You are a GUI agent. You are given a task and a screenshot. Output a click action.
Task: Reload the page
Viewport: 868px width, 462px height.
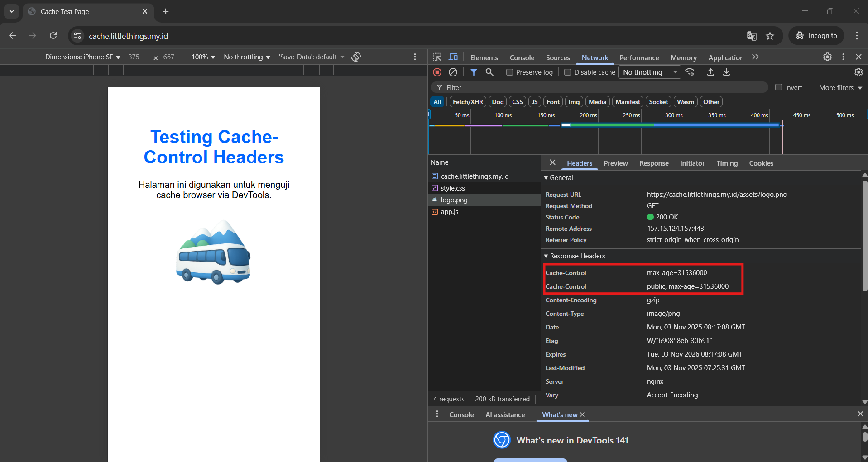[x=53, y=36]
